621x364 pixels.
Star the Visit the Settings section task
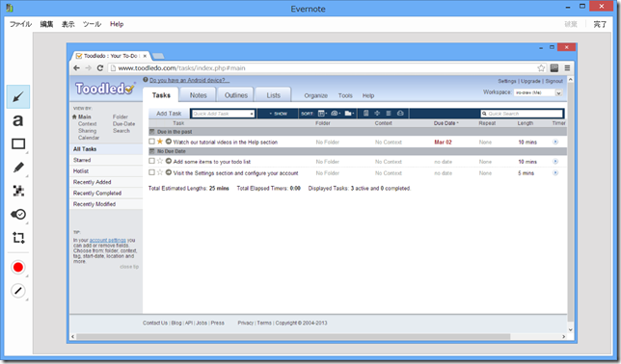[160, 172]
